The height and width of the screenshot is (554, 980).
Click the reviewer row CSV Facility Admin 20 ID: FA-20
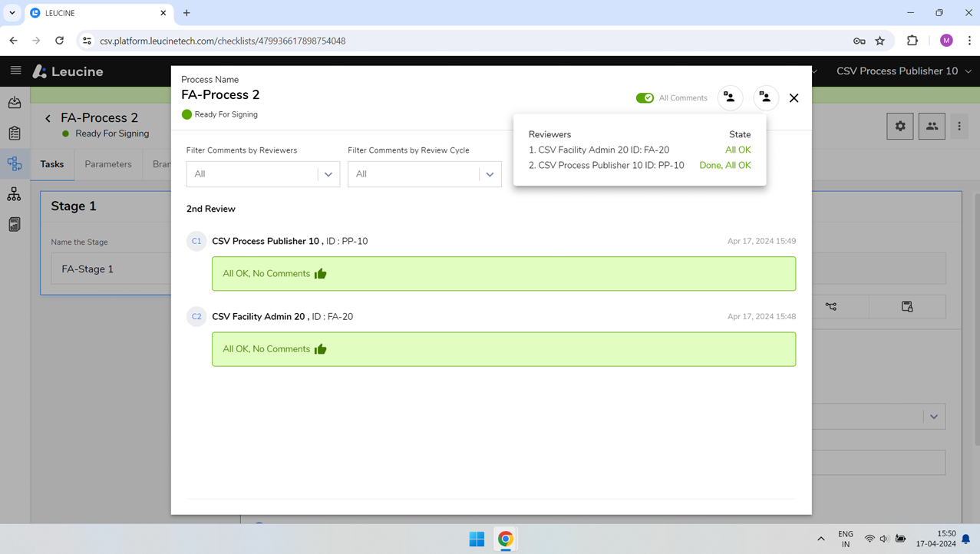[x=640, y=150]
